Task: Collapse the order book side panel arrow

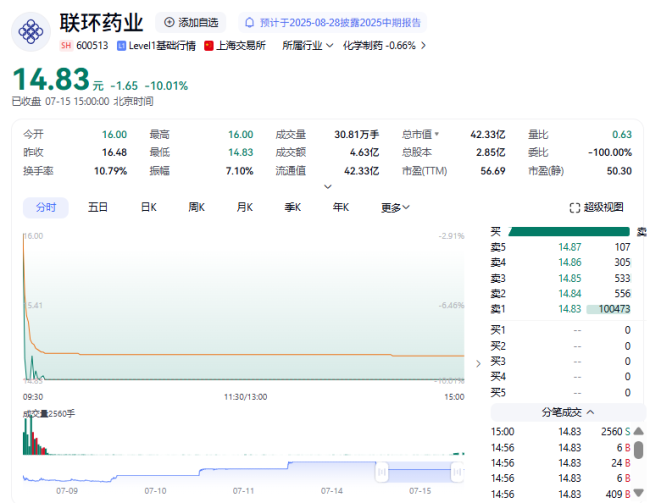Action: 477,362
